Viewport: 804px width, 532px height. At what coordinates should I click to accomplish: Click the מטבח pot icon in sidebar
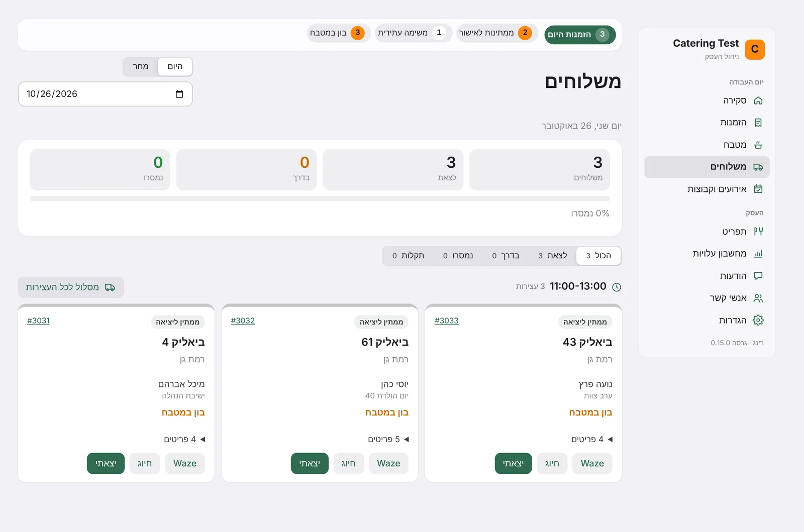(x=758, y=145)
